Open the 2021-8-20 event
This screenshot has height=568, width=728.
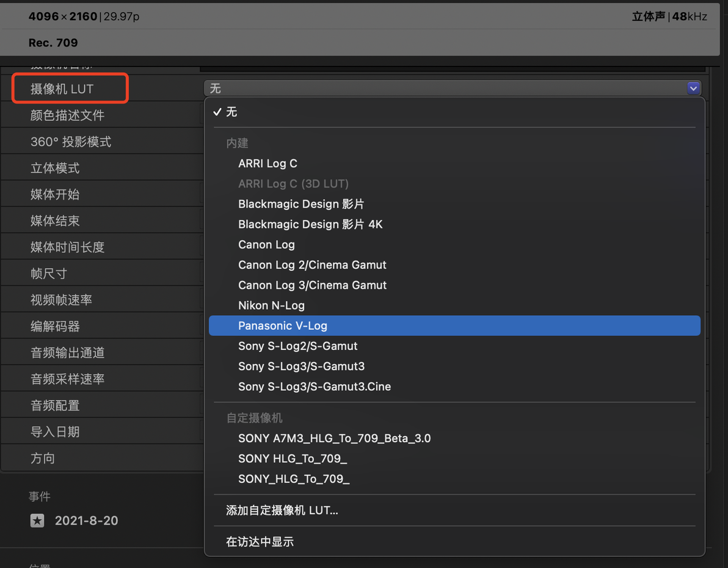coord(86,520)
